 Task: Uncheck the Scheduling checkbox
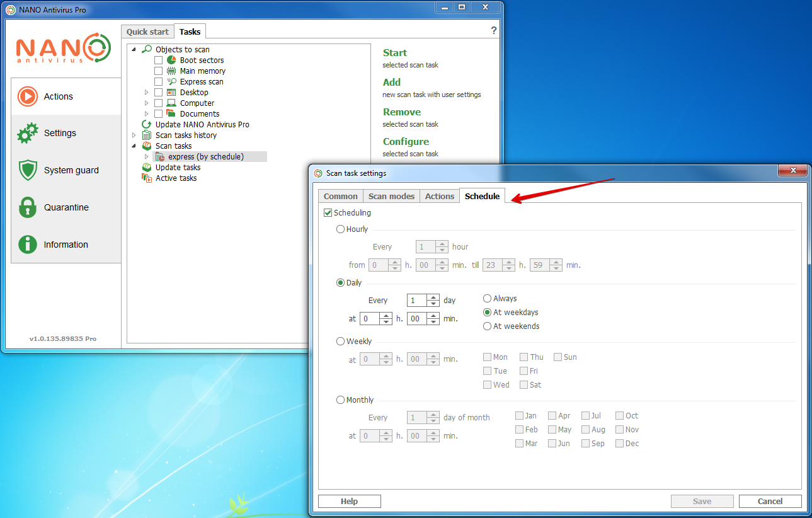coord(328,213)
